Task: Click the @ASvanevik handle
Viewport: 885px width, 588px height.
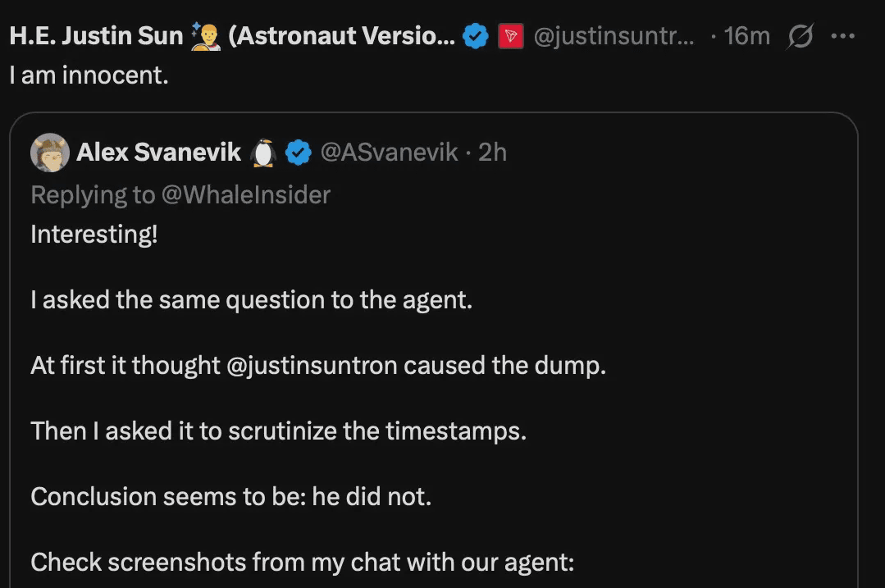Action: [x=389, y=153]
